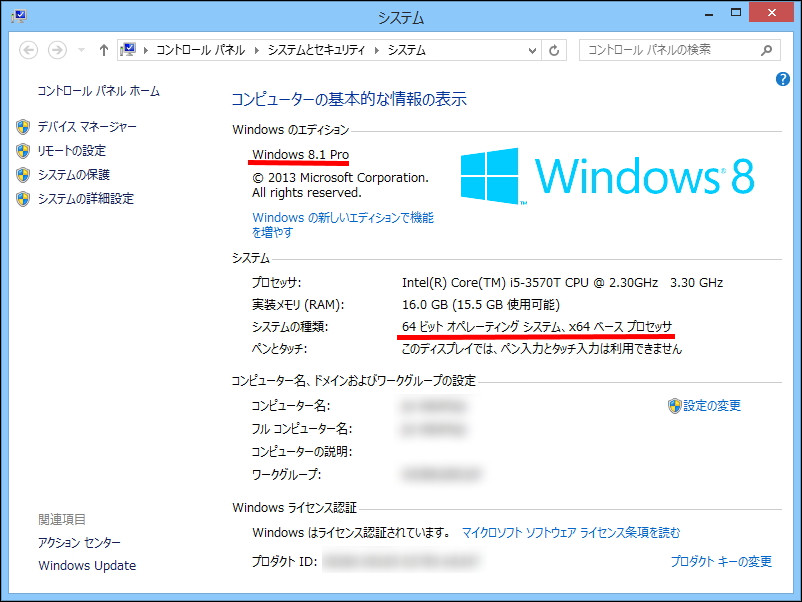
Task: Click the shield icon beside システムの詳細設定
Action: (x=22, y=199)
